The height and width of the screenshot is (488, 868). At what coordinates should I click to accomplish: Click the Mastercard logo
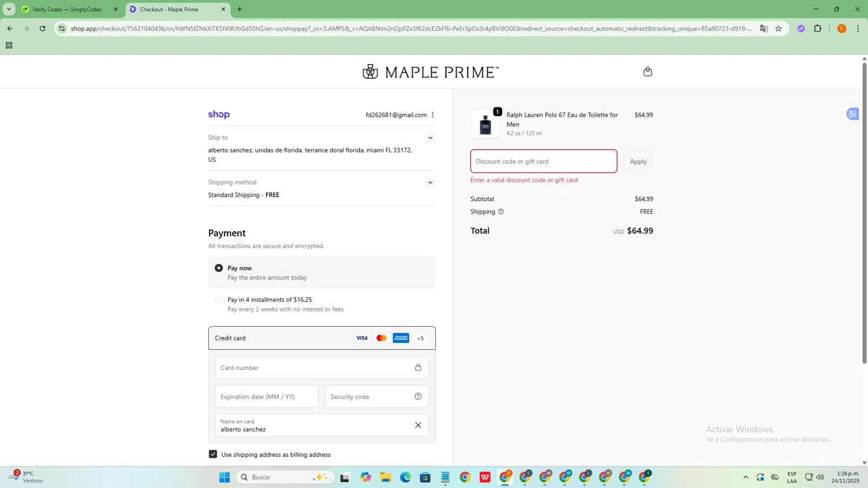click(381, 338)
